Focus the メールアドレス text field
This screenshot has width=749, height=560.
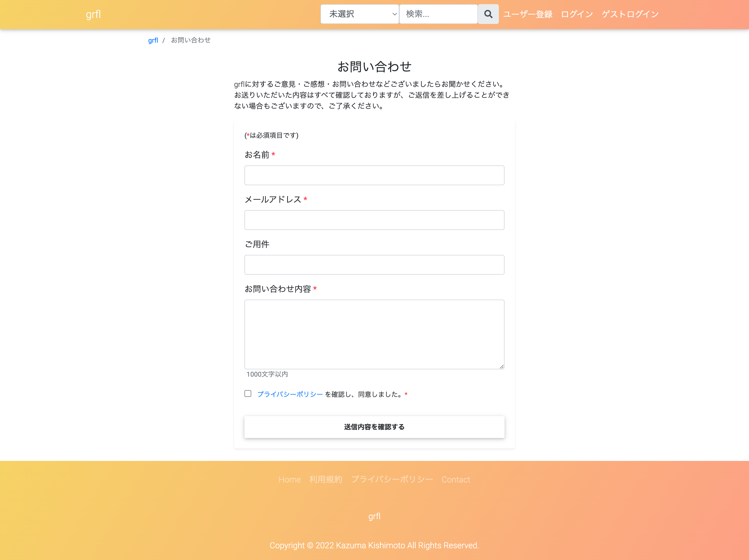[x=374, y=220]
